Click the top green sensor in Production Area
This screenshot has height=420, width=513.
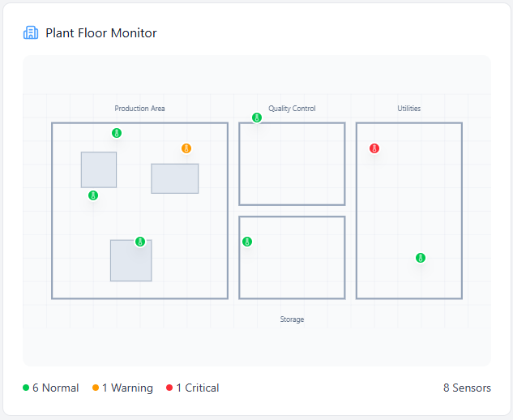click(117, 133)
